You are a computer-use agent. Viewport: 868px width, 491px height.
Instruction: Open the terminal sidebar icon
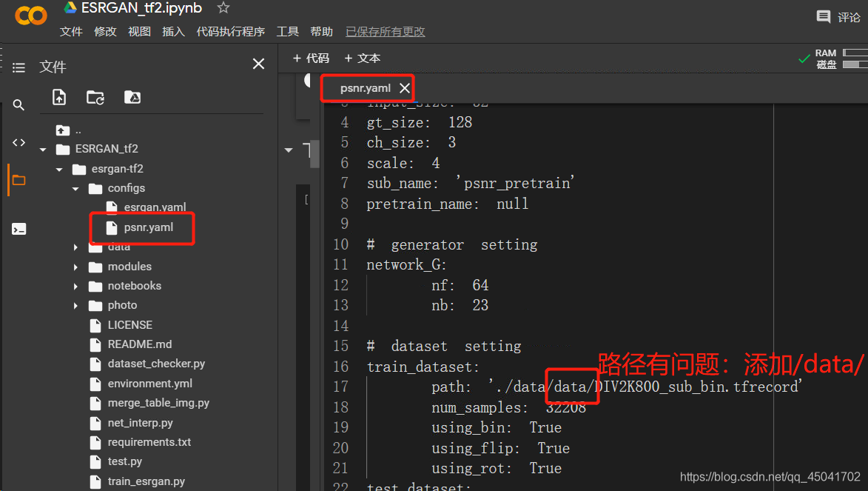click(x=18, y=229)
